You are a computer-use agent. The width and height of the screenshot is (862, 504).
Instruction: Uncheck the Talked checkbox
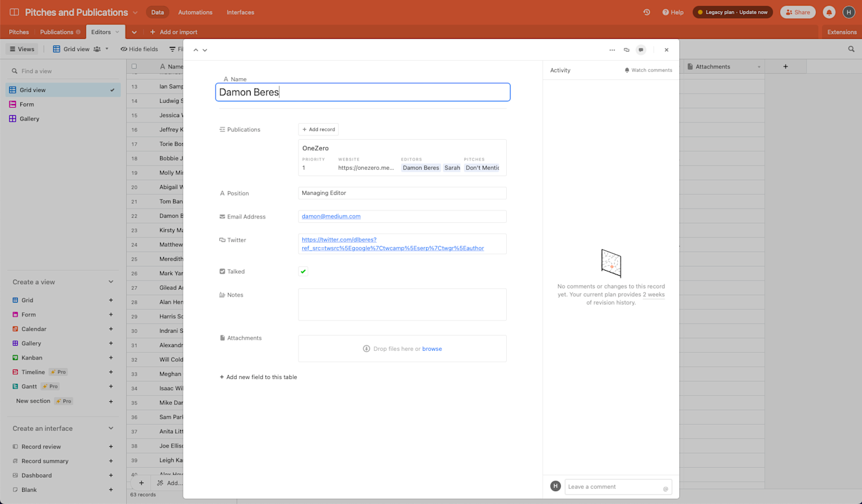point(303,271)
